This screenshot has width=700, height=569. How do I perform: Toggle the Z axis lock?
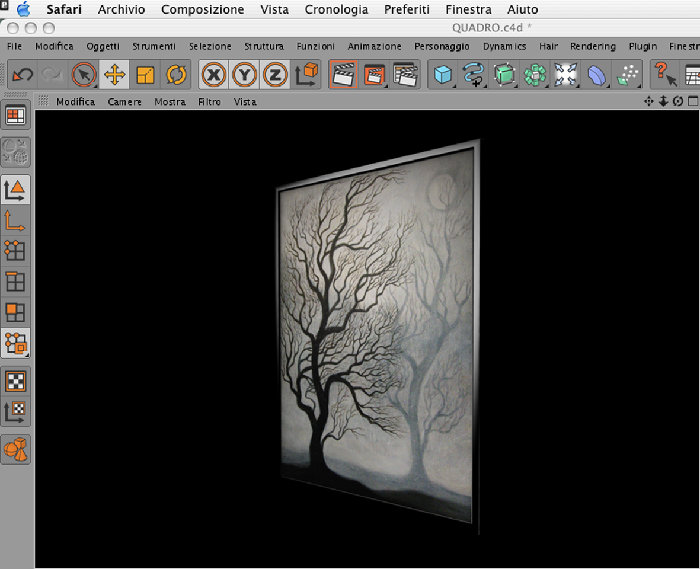pos(275,75)
